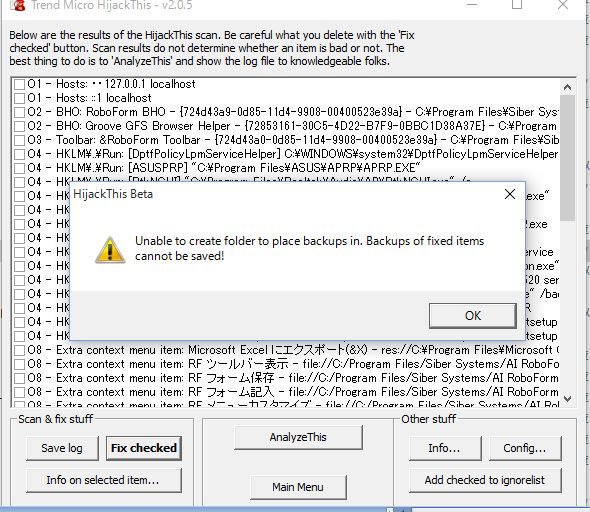
Task: Click Add checked to ignorelist
Action: [x=485, y=480]
